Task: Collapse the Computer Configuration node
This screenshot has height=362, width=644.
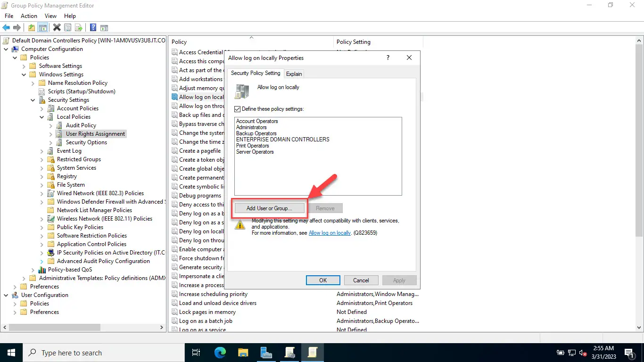Action: [6, 49]
